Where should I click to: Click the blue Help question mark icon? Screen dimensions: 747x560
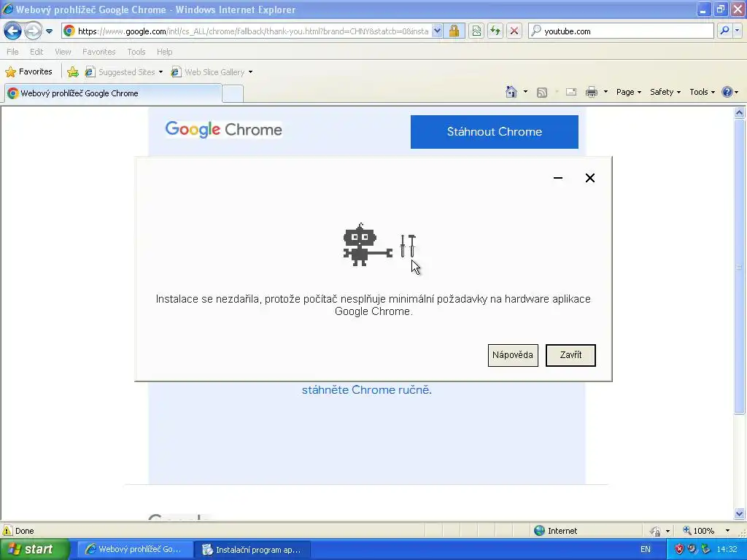coord(727,92)
